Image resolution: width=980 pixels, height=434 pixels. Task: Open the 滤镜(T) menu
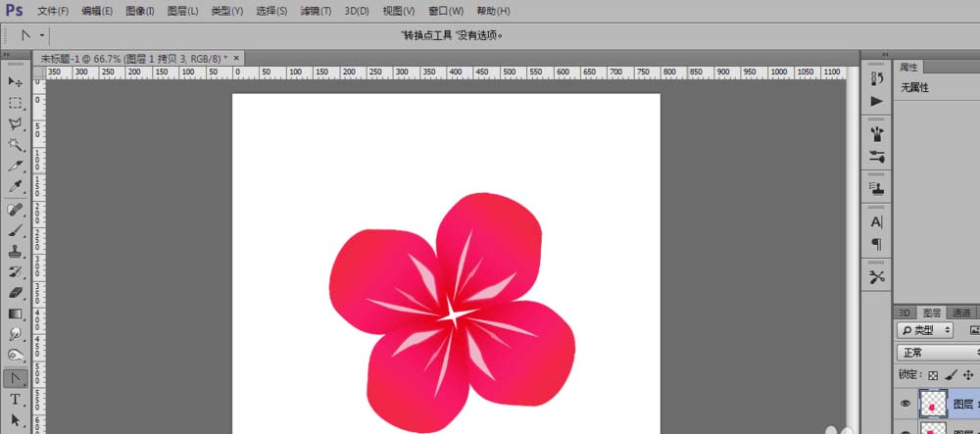pos(317,11)
